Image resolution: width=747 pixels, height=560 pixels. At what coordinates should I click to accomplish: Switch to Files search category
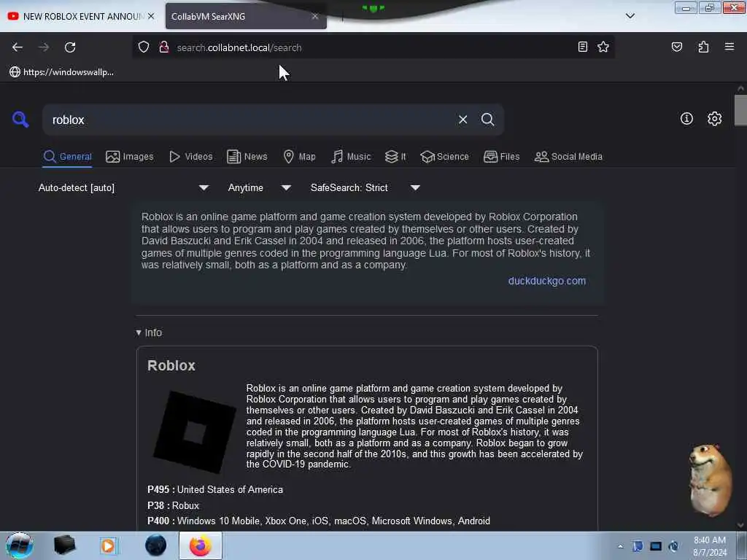click(501, 157)
